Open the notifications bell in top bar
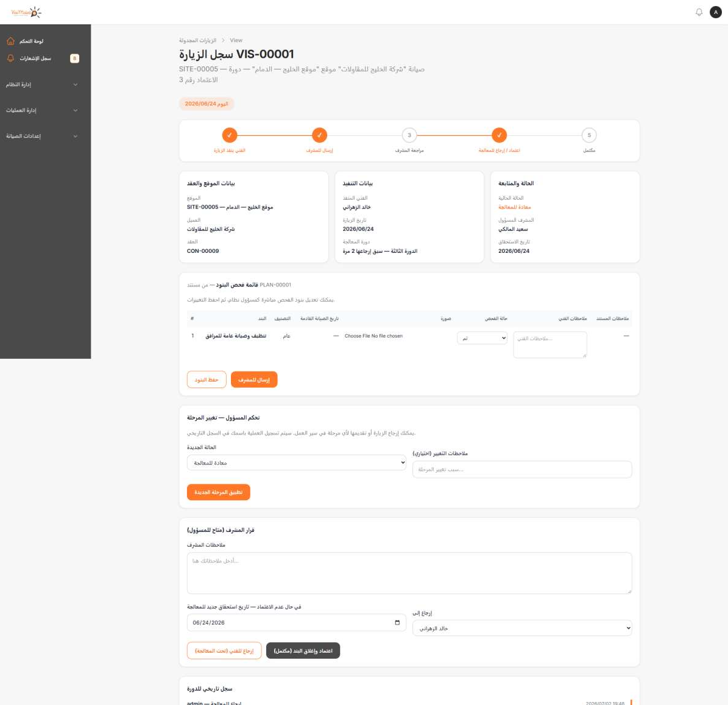The image size is (728, 705). (x=699, y=12)
